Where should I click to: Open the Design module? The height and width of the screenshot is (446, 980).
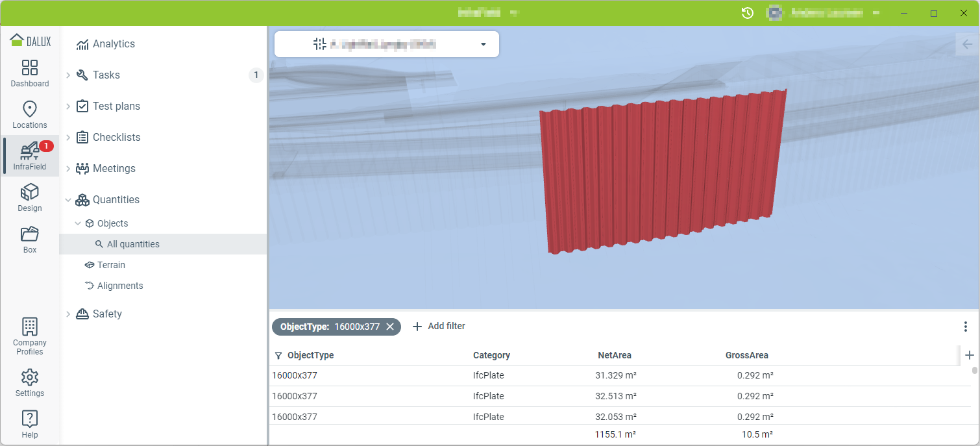(x=30, y=198)
